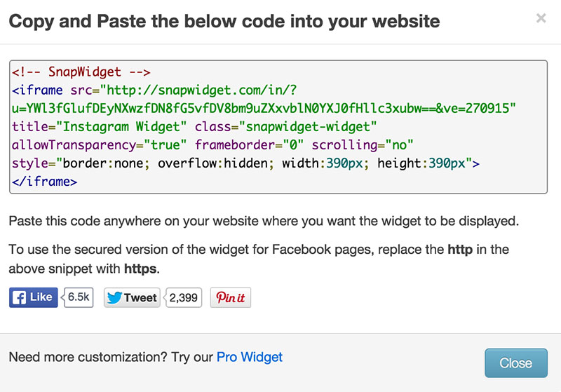The image size is (561, 392).
Task: Click the Twitter bird icon
Action: [x=114, y=297]
